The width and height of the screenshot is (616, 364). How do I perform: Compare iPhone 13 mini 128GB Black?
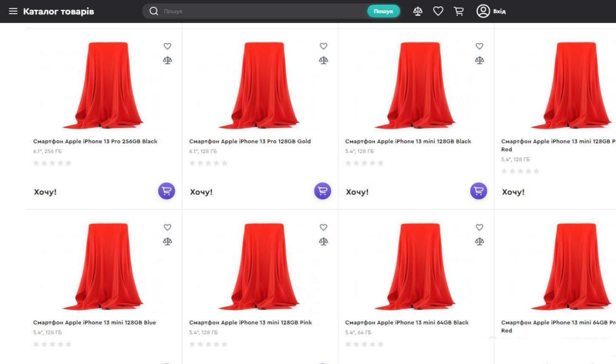pos(479,60)
